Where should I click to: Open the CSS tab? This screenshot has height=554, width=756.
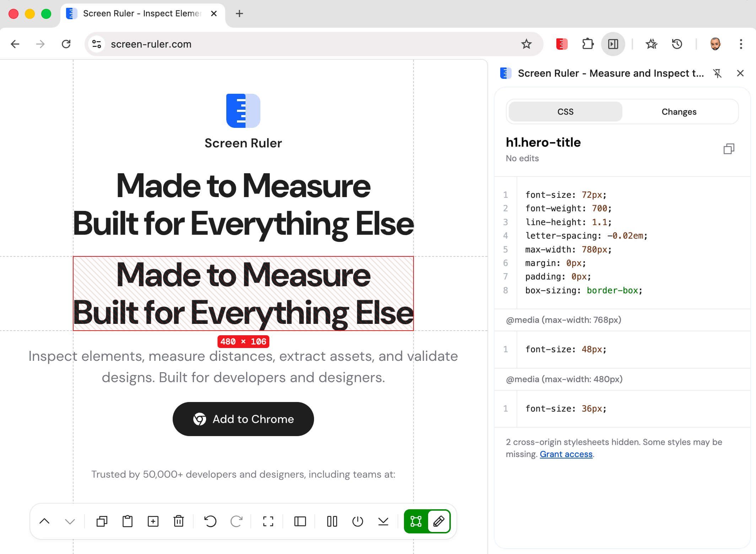565,112
